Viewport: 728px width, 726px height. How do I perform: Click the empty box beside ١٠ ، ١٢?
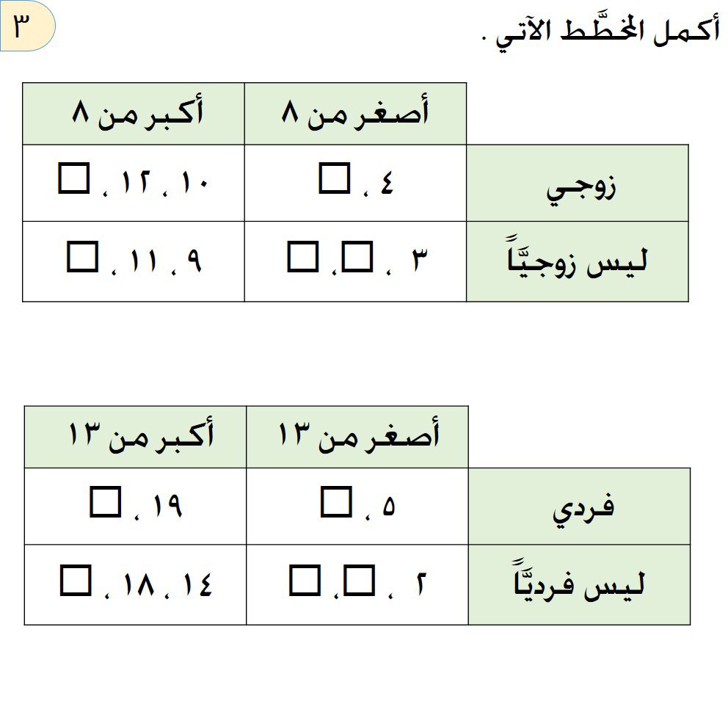tap(73, 180)
